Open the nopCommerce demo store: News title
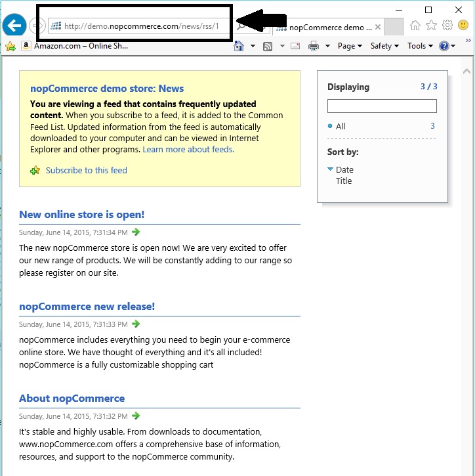 (107, 89)
